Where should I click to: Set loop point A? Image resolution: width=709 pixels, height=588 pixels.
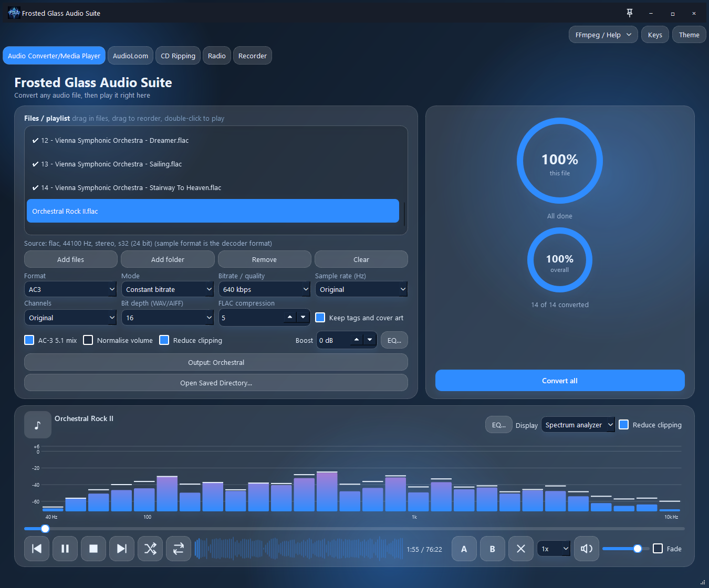(x=464, y=549)
